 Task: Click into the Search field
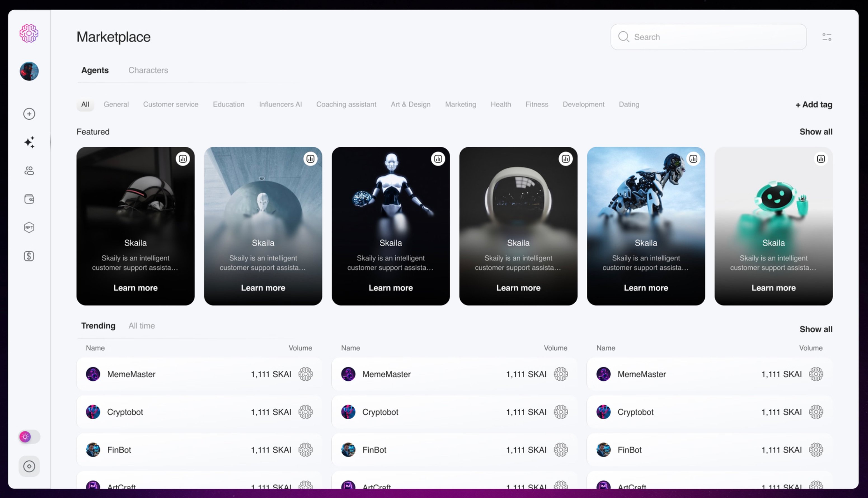pos(709,37)
